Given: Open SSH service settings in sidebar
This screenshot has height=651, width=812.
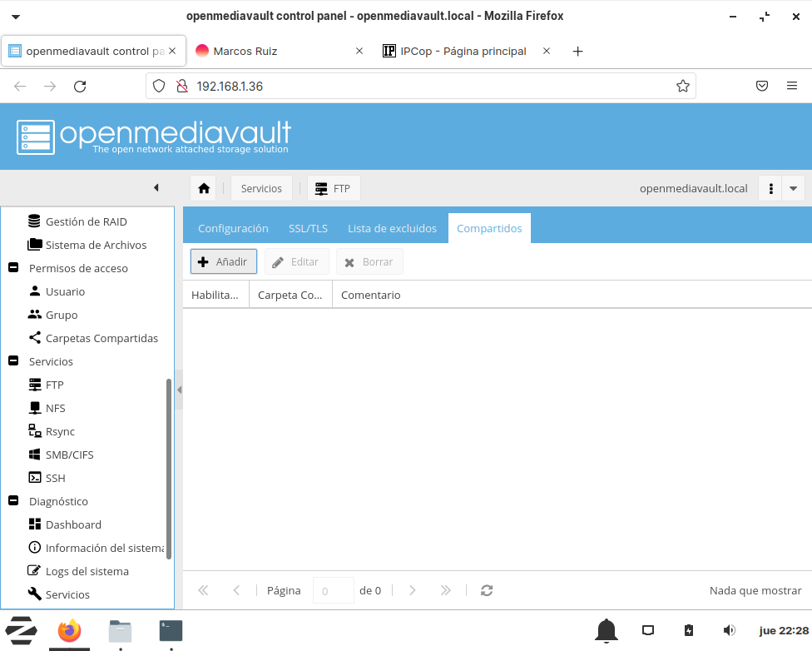Looking at the screenshot, I should tap(55, 478).
